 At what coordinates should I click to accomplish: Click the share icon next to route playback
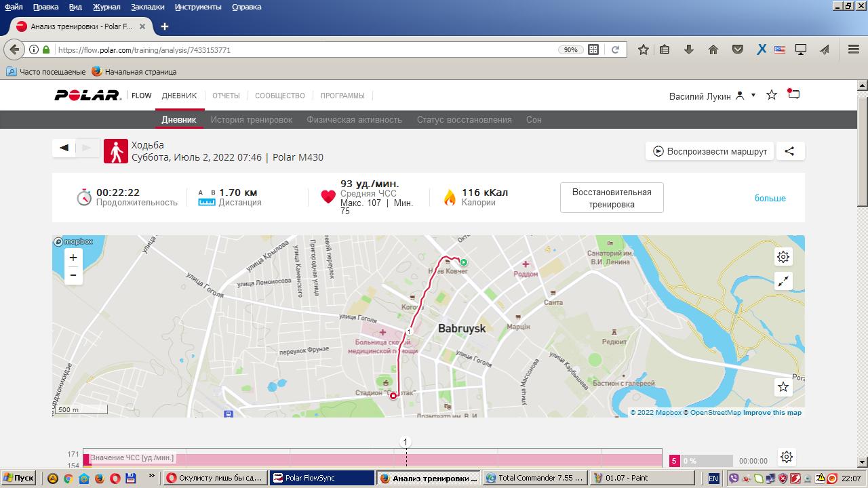[x=789, y=151]
